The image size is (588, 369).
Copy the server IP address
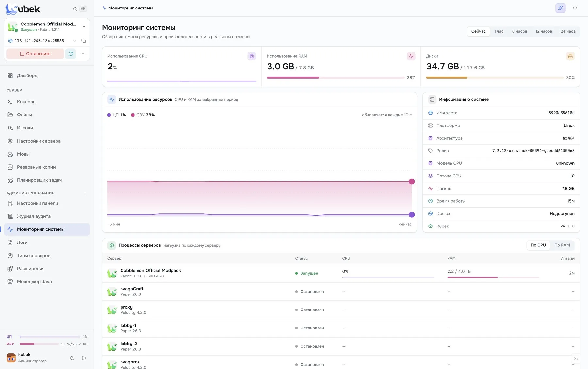tap(84, 41)
